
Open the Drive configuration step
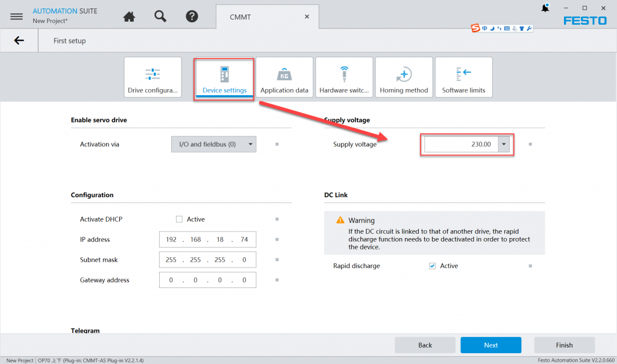click(152, 77)
